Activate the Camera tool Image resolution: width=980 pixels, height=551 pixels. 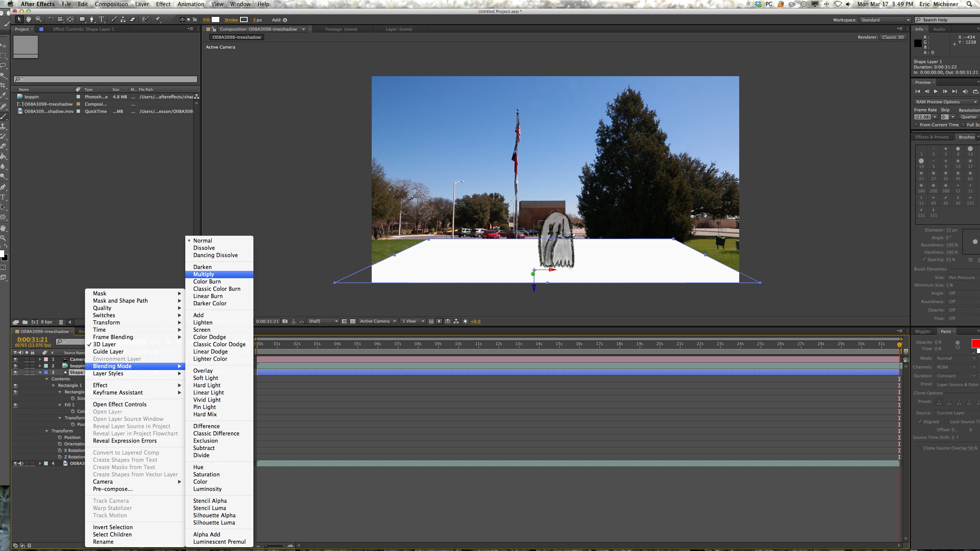[60, 19]
